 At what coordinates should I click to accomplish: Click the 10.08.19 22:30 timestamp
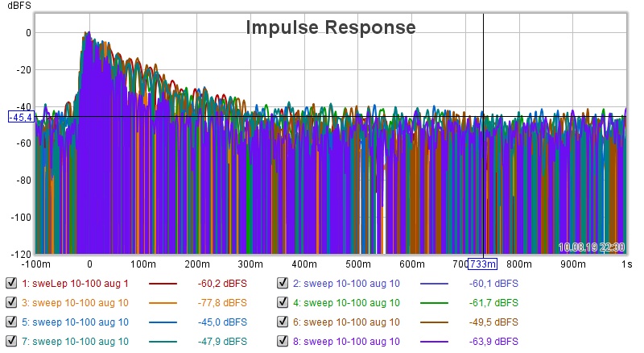coord(592,247)
